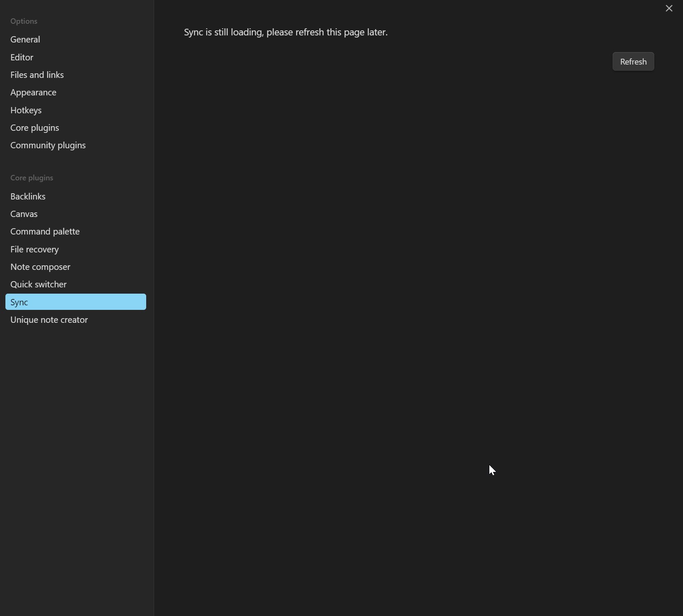Open Core plugins tab under Options

(35, 128)
